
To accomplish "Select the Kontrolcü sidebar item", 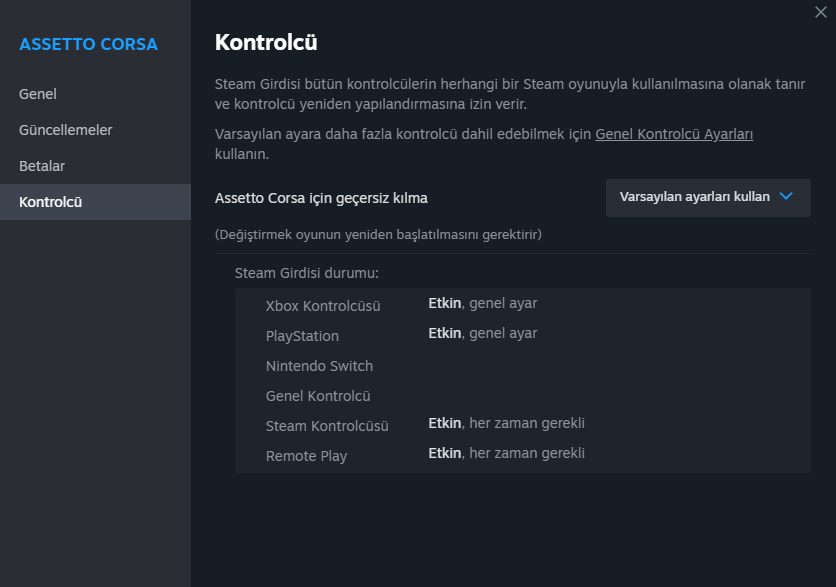I will tap(51, 202).
